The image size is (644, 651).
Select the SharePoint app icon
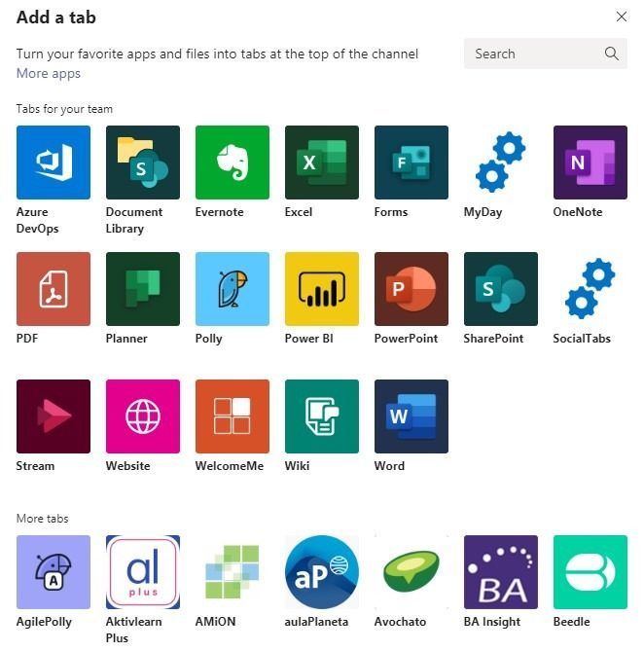(x=500, y=289)
